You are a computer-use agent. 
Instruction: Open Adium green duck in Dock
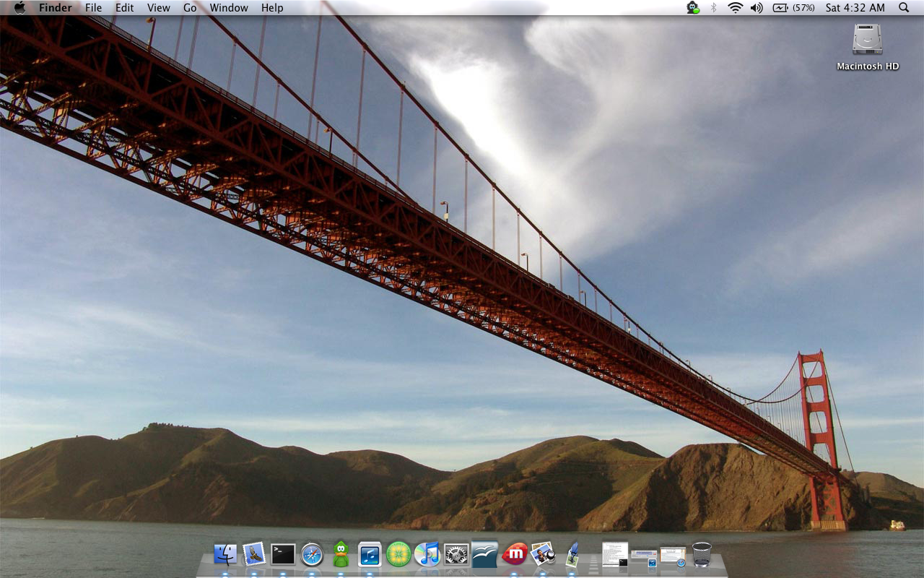tap(341, 553)
